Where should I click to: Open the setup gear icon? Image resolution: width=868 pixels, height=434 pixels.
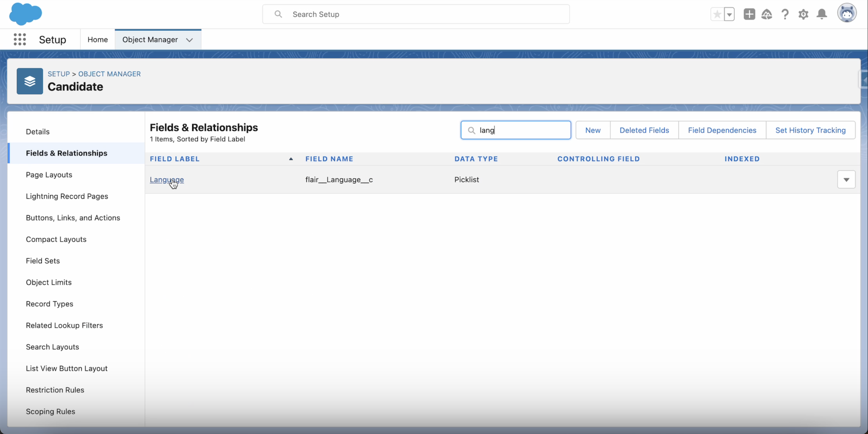tap(803, 14)
